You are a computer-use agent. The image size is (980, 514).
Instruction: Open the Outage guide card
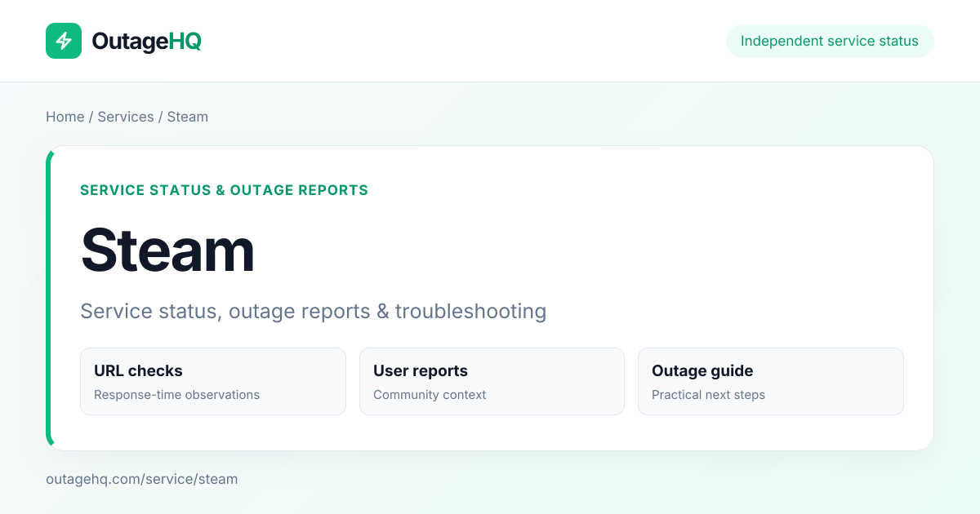771,381
